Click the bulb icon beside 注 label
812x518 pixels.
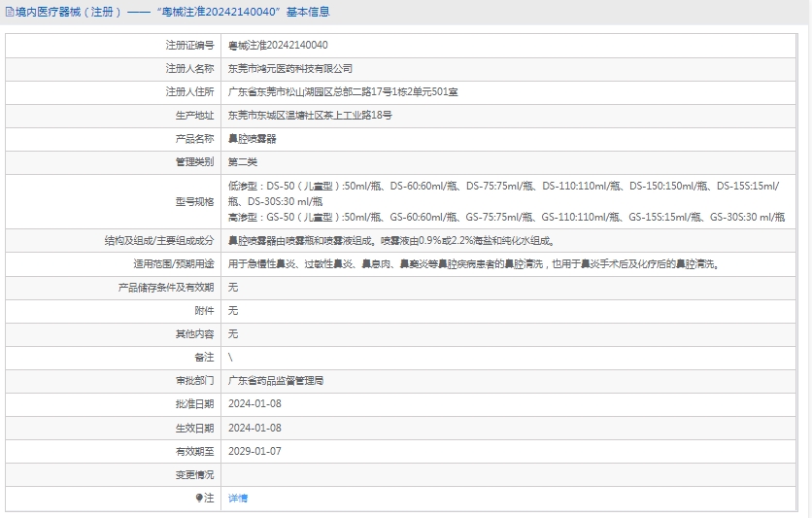tap(200, 498)
